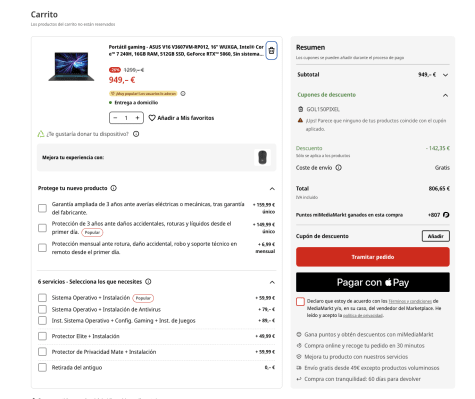Click the heart icon for Mis favoritos
This screenshot has width=475, height=399.
[152, 118]
